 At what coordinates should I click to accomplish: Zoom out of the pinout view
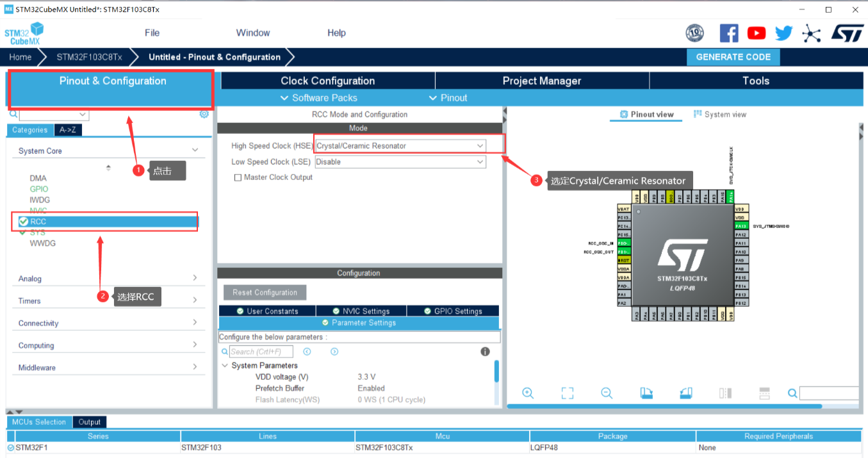pos(607,393)
